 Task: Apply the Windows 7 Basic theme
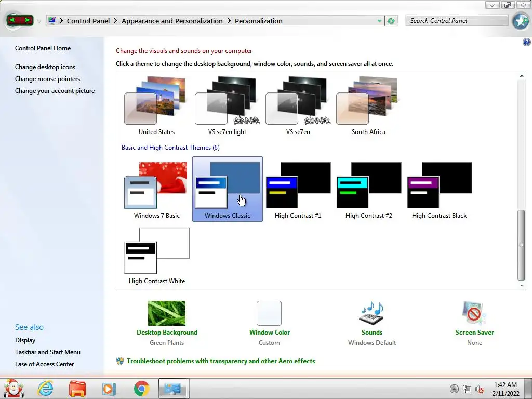coord(156,189)
